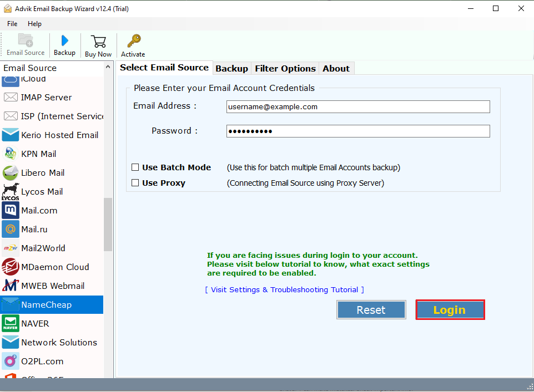Click the Email Source toolbar folder icon

pos(26,40)
